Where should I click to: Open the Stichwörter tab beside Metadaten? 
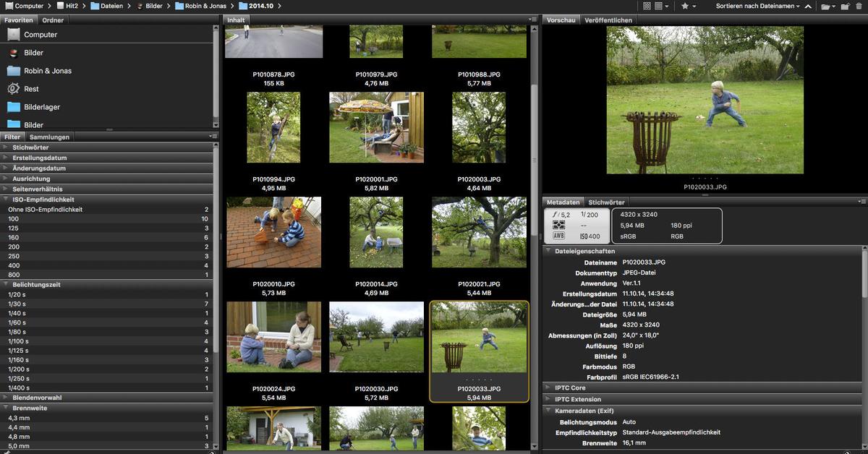tap(606, 202)
